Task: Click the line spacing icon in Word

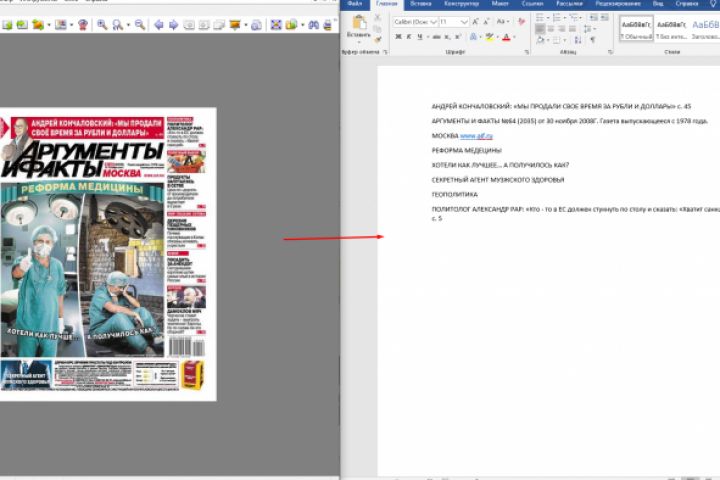Action: pyautogui.click(x=587, y=28)
